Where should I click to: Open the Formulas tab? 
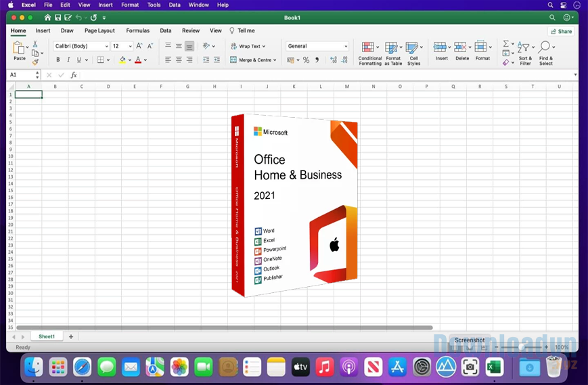[x=137, y=30]
